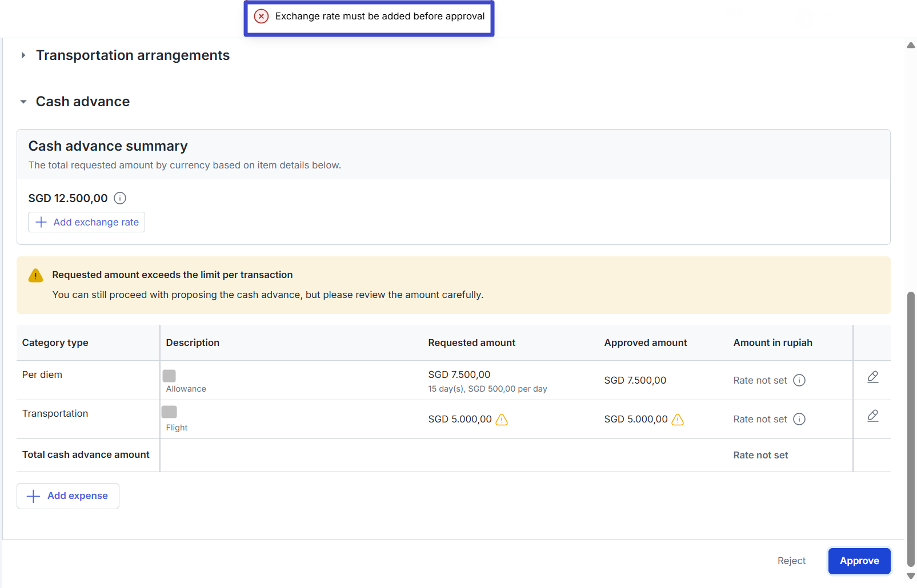Reject the cash advance request
This screenshot has height=588, width=917.
(791, 561)
